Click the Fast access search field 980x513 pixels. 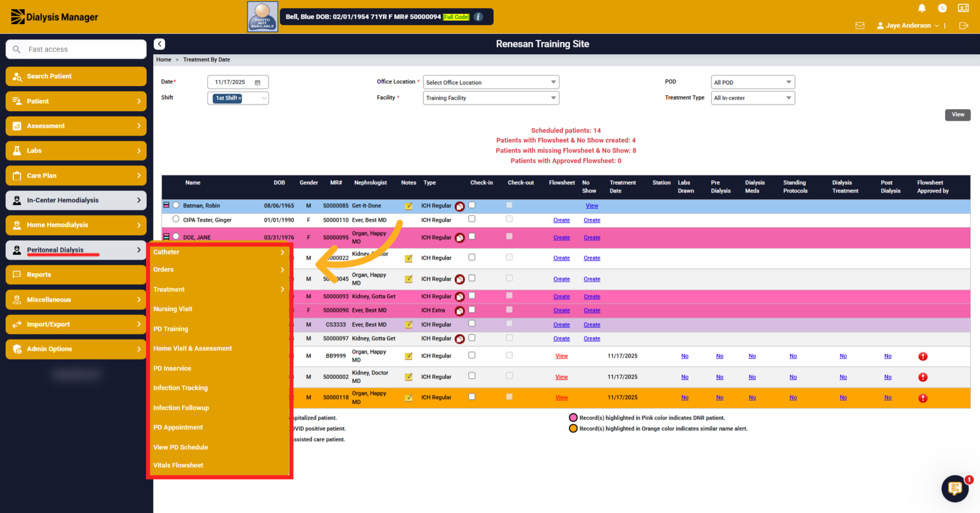(x=76, y=49)
